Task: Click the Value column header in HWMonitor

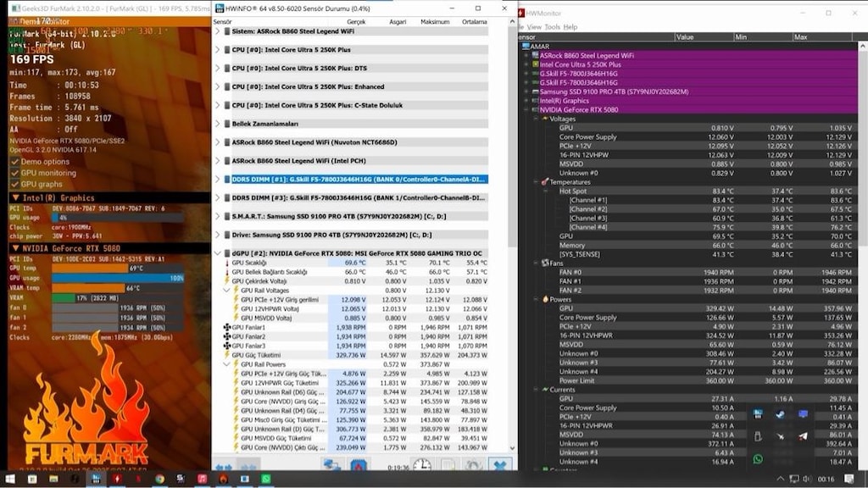Action: tap(704, 37)
